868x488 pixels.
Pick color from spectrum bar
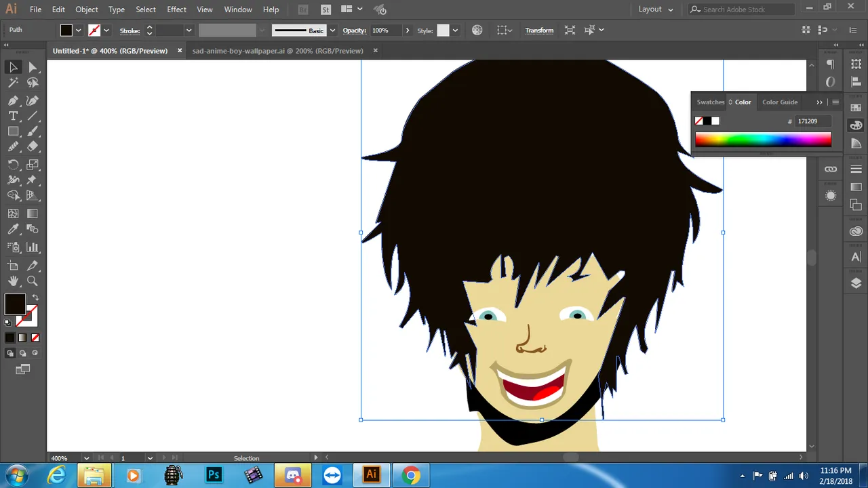tap(763, 140)
